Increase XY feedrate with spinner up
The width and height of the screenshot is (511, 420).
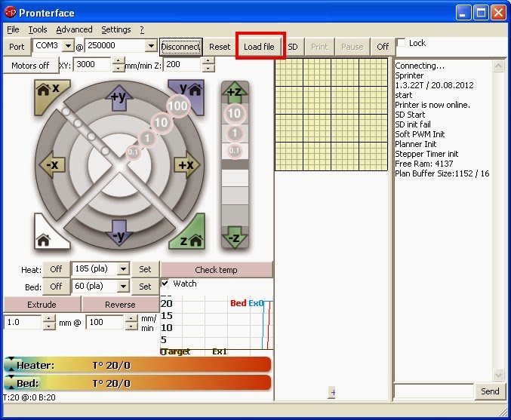pos(119,61)
